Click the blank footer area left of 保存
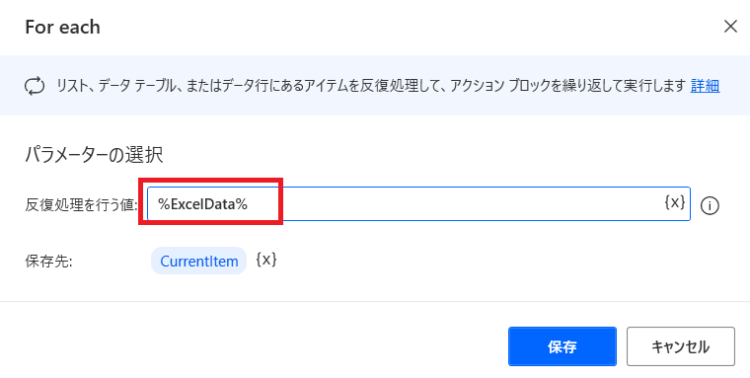750x378 pixels. click(254, 346)
